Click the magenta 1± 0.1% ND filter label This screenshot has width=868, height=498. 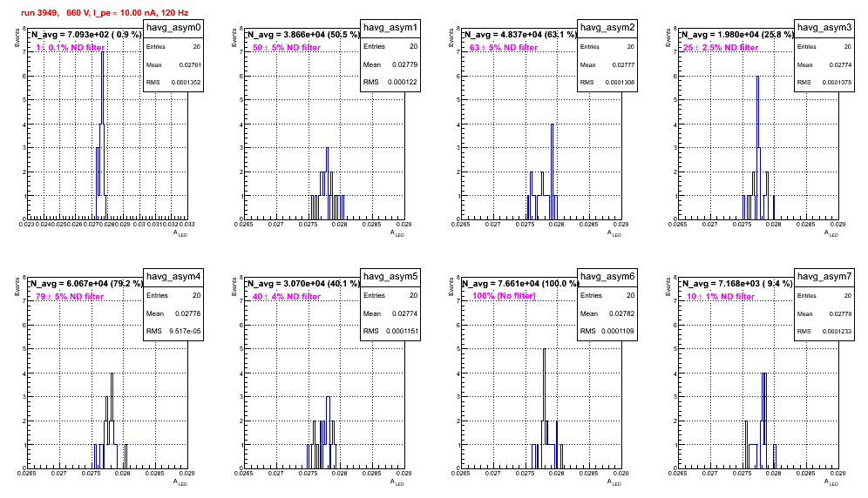click(71, 48)
